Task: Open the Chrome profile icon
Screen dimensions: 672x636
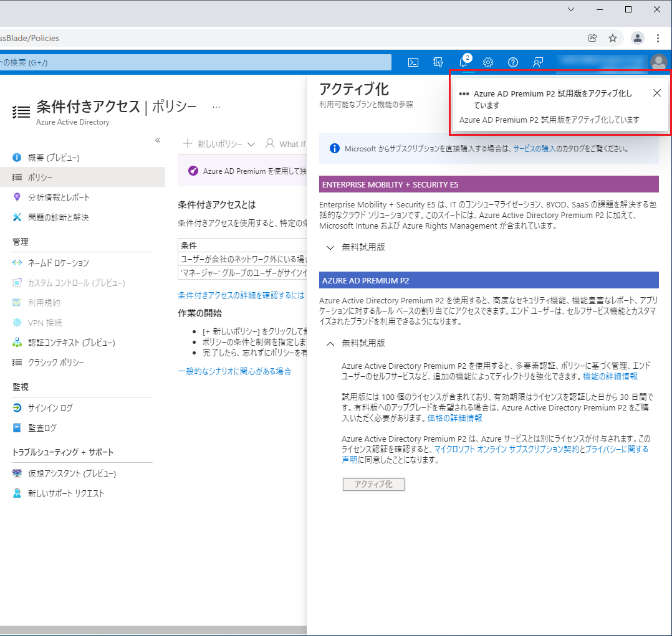Action: pyautogui.click(x=638, y=38)
